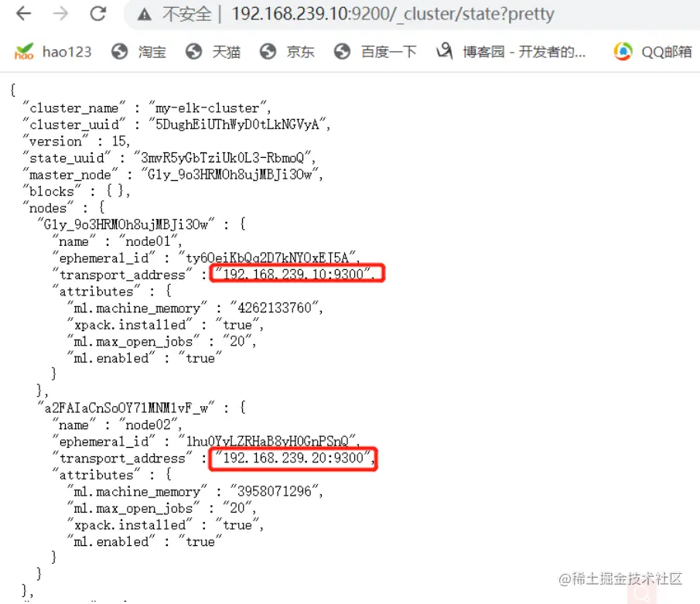
Task: Reload the cluster state page
Action: tap(97, 14)
